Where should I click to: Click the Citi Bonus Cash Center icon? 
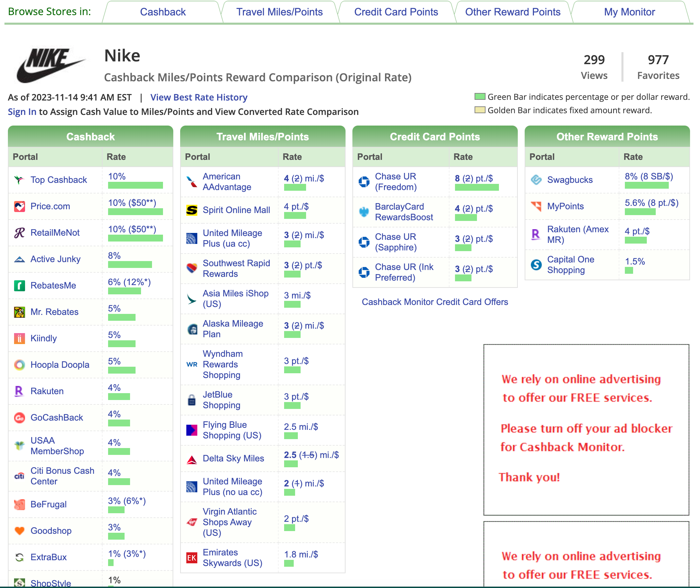point(20,476)
